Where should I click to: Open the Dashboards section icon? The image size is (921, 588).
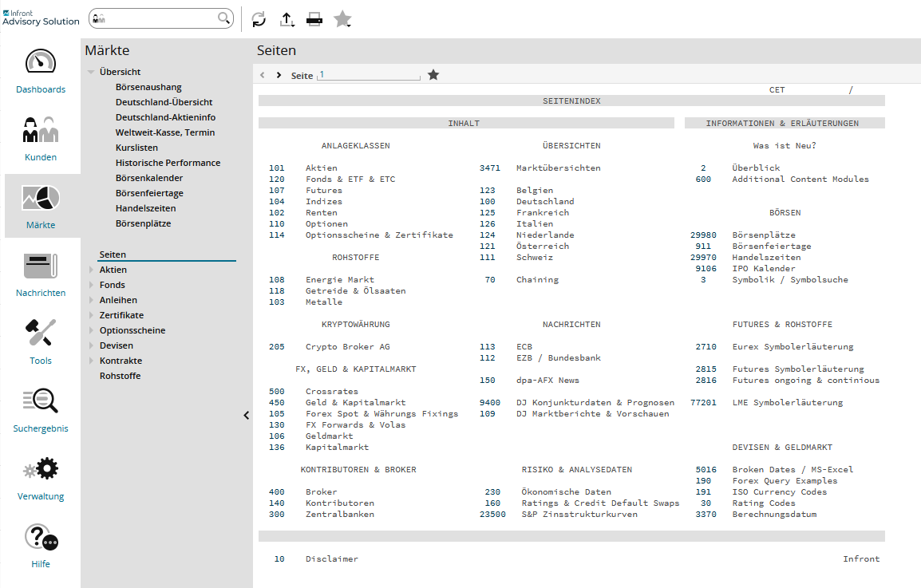[x=41, y=64]
